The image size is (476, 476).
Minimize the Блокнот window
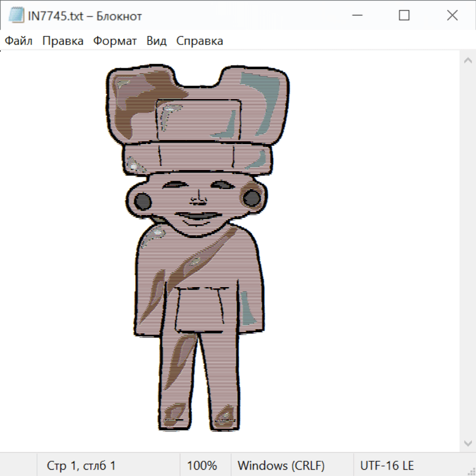[x=356, y=16]
